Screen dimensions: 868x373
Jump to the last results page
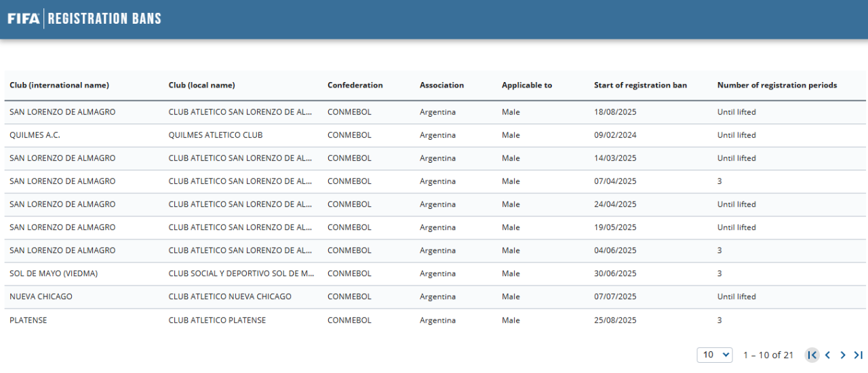pyautogui.click(x=858, y=355)
